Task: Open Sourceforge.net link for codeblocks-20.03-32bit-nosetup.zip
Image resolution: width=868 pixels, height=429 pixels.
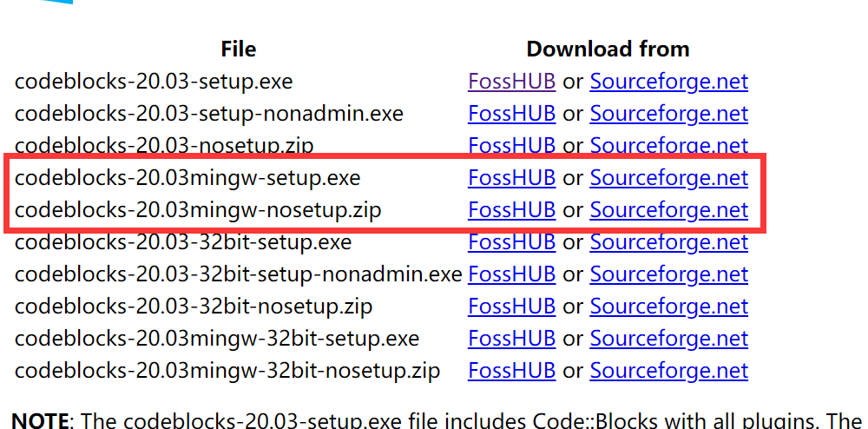Action: 668,306
